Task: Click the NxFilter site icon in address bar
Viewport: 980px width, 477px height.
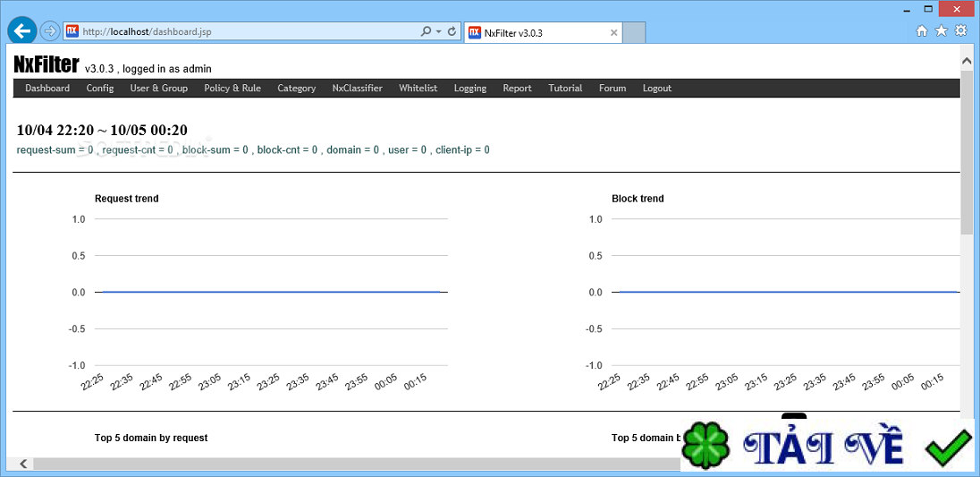Action: pyautogui.click(x=72, y=31)
